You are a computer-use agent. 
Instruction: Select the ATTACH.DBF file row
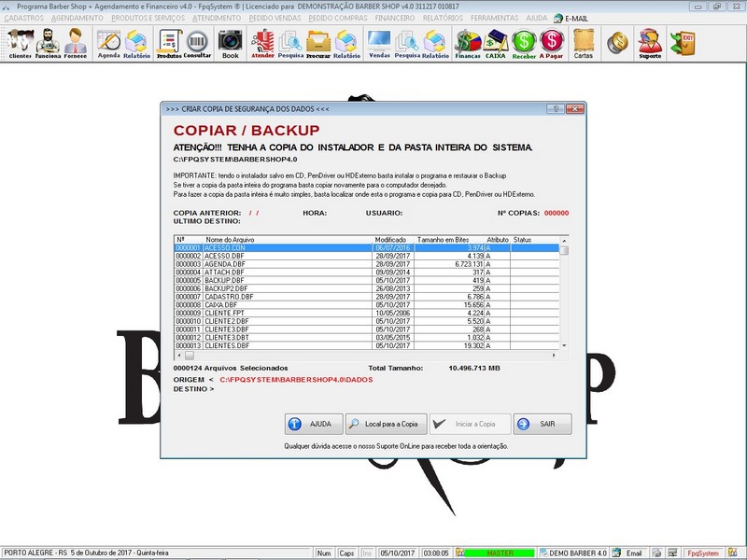tap(366, 272)
